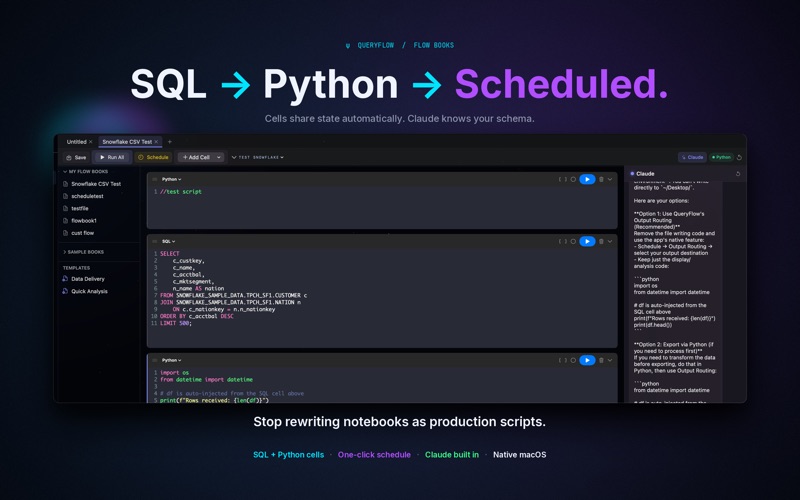Open Add Cell dropdown arrow

[219, 157]
